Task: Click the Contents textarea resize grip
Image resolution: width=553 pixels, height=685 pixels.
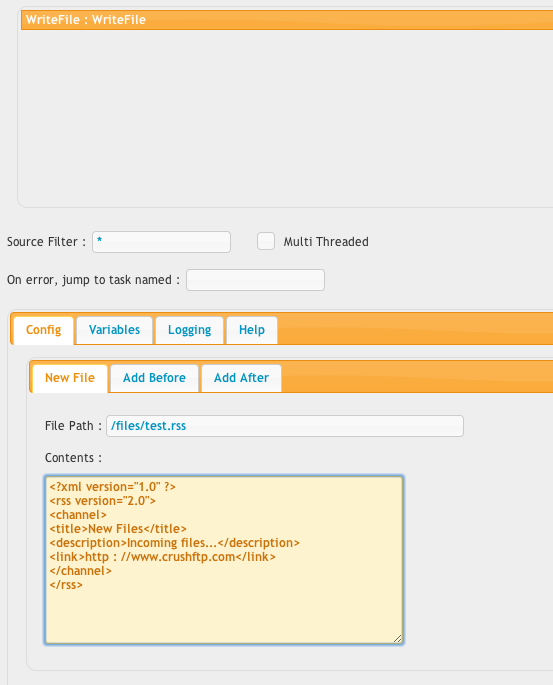Action: (x=397, y=639)
